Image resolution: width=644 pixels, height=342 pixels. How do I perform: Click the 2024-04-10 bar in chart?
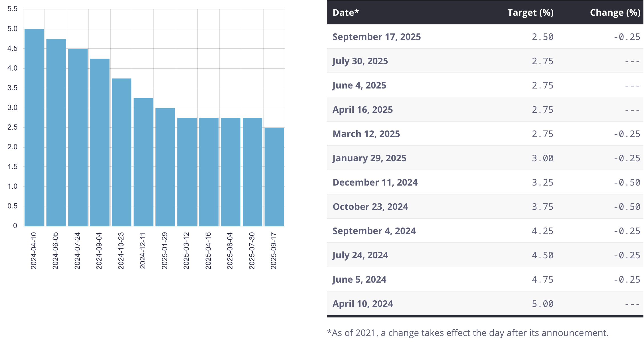(34, 127)
